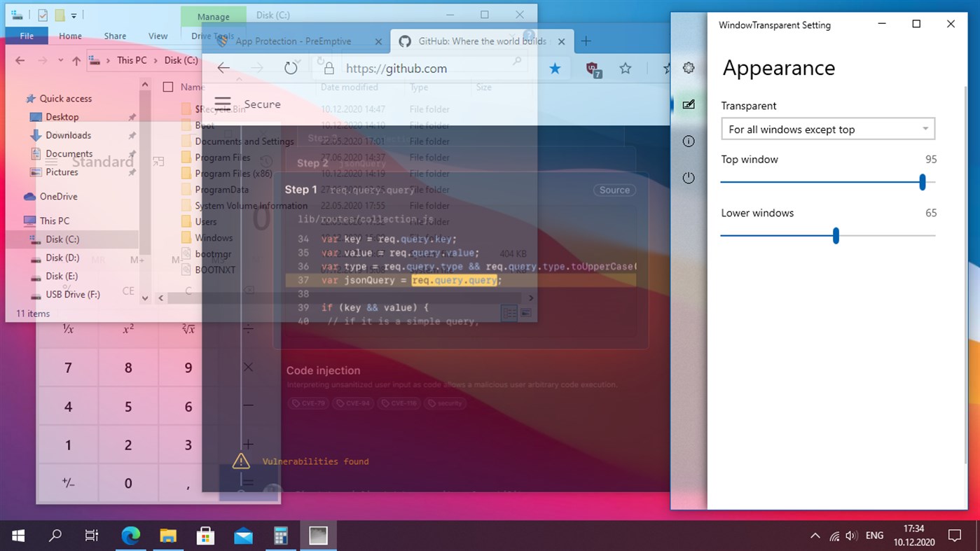The width and height of the screenshot is (980, 551).
Task: Switch to the View ribbon tab
Action: (x=158, y=36)
